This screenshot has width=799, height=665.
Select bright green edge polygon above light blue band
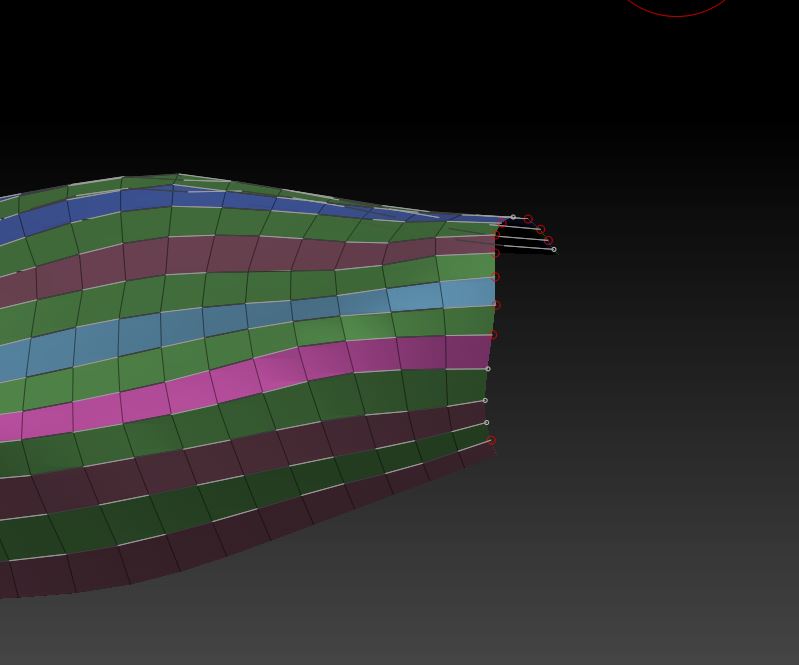(465, 267)
